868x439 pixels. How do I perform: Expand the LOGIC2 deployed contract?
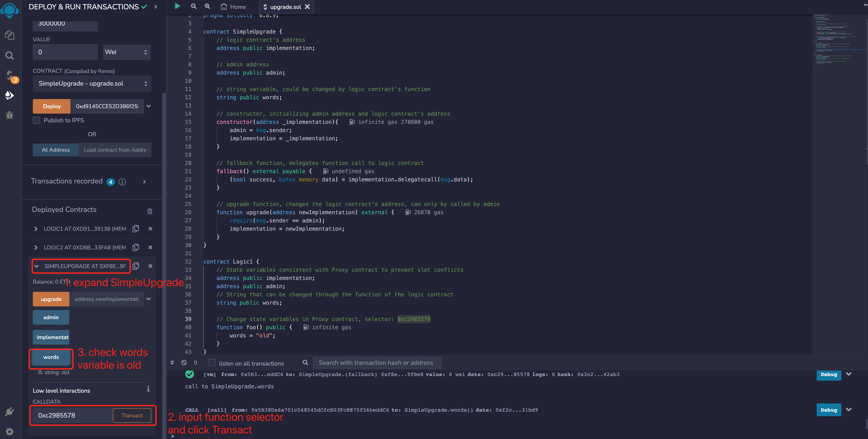pos(36,248)
